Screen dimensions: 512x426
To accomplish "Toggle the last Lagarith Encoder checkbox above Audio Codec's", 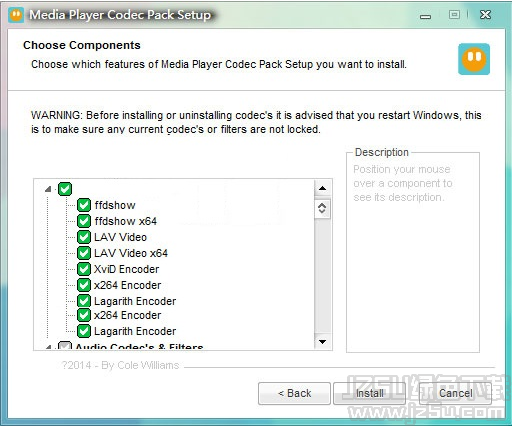I will 84,331.
